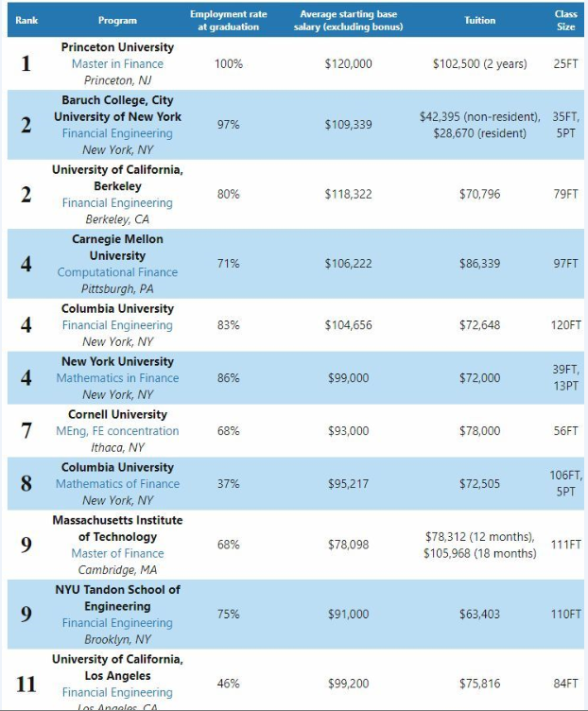Select the Princeton University program name
The width and height of the screenshot is (588, 711).
click(x=117, y=47)
